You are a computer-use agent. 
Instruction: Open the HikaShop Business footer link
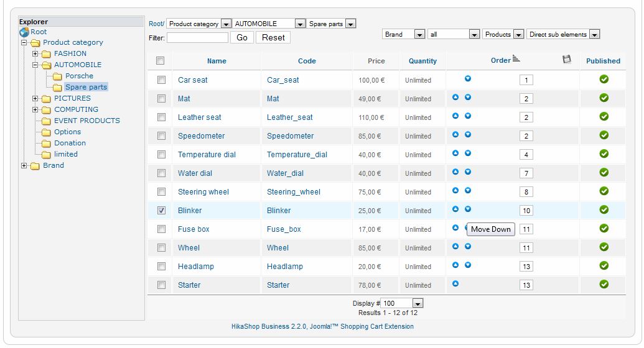pyautogui.click(x=322, y=327)
